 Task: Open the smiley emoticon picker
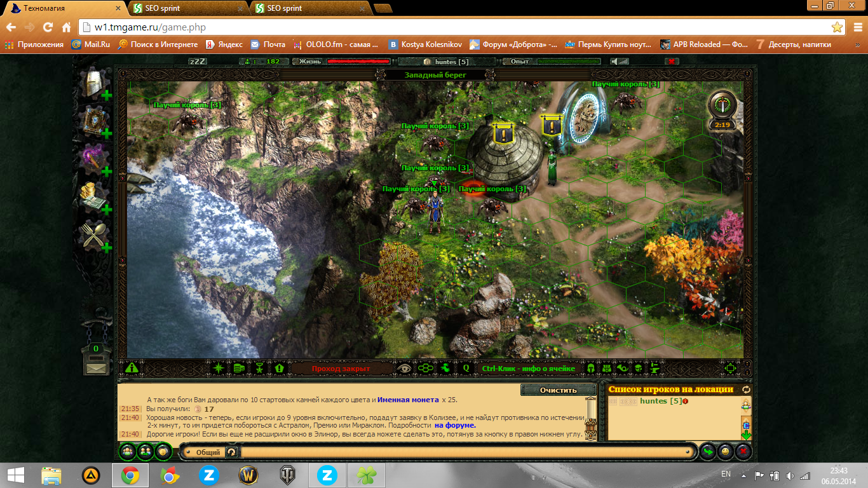point(725,452)
